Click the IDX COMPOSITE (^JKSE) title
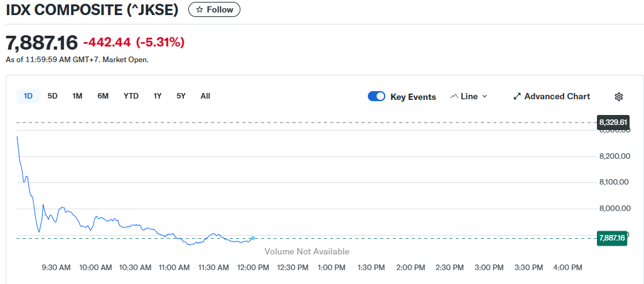The width and height of the screenshot is (644, 284). pyautogui.click(x=92, y=10)
